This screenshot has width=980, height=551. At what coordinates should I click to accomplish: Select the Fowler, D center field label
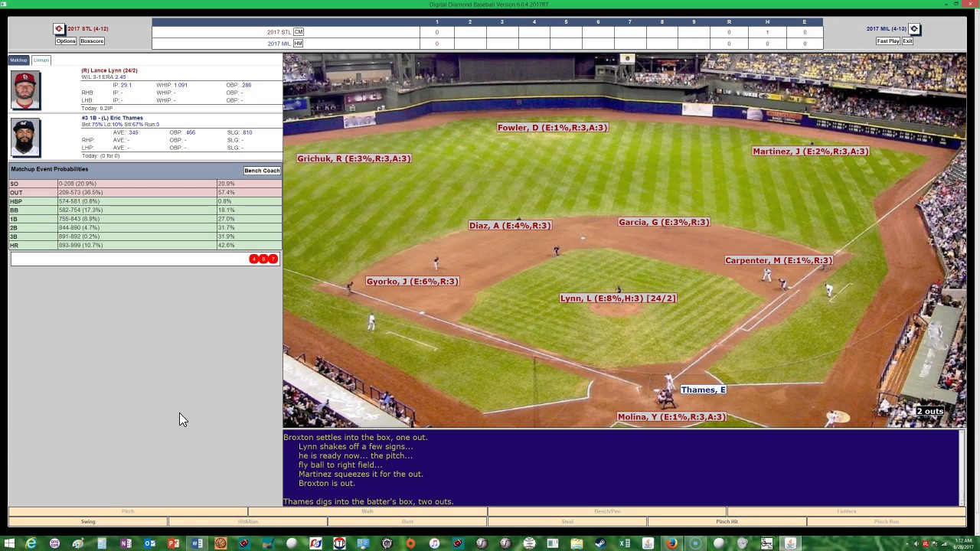[552, 128]
